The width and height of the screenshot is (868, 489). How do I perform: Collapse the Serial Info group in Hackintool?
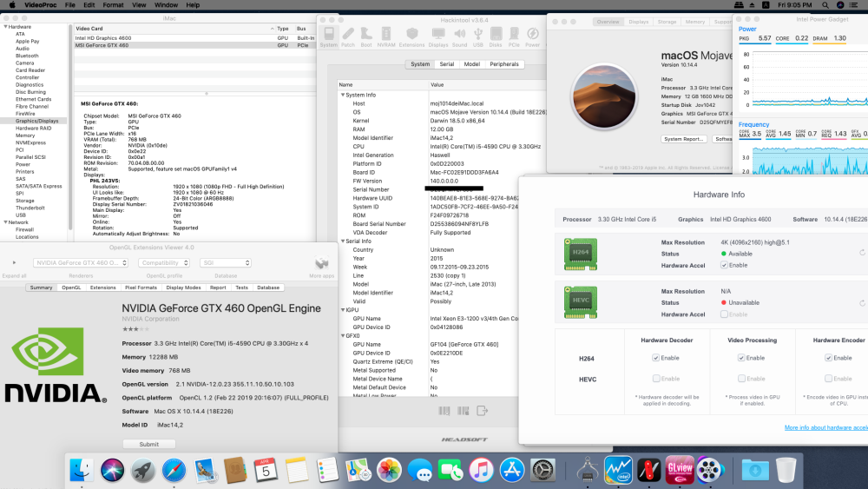click(x=343, y=241)
